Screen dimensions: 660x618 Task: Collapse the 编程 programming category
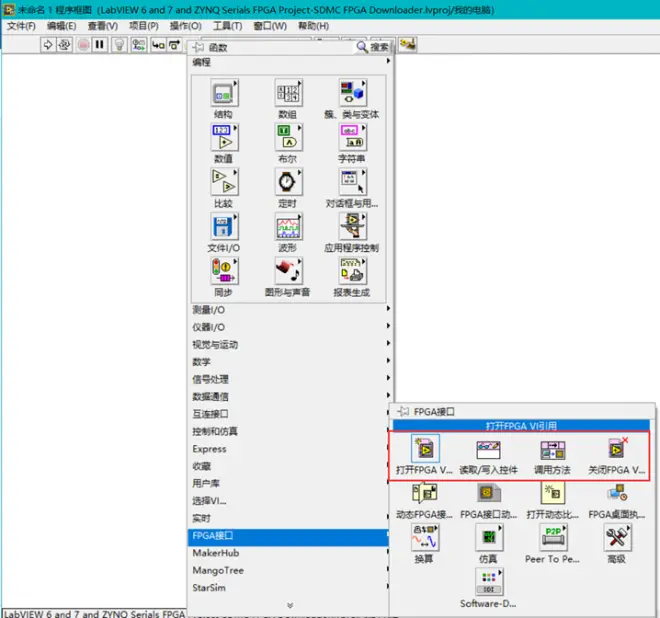(x=290, y=62)
